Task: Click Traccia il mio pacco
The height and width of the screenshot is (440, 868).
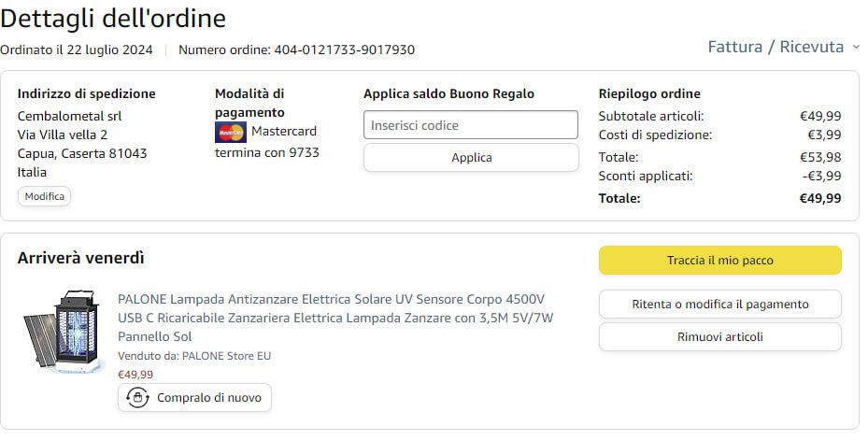Action: pyautogui.click(x=719, y=261)
